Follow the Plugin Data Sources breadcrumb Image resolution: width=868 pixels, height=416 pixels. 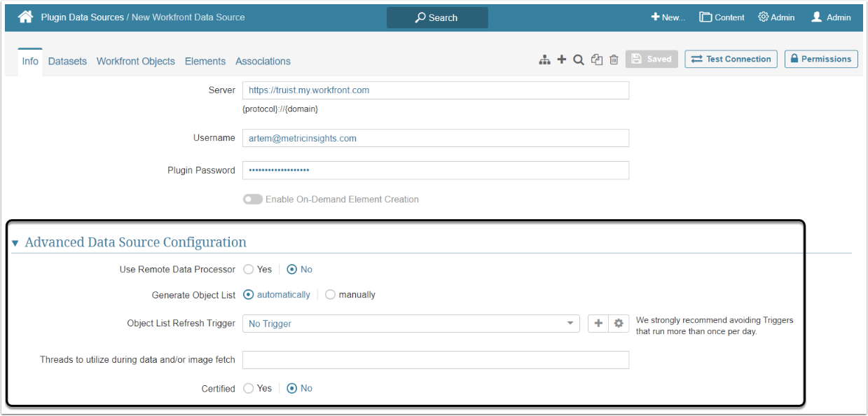82,17
